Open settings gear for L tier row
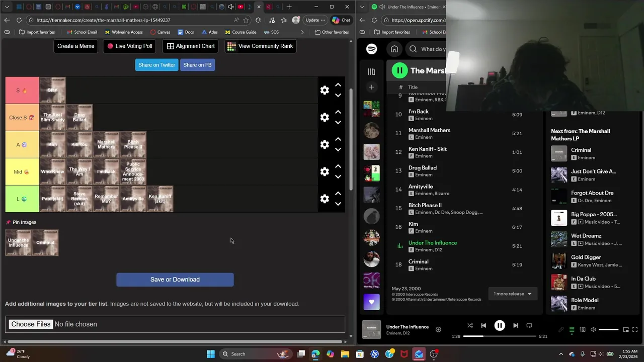The width and height of the screenshot is (644, 362). 325,199
